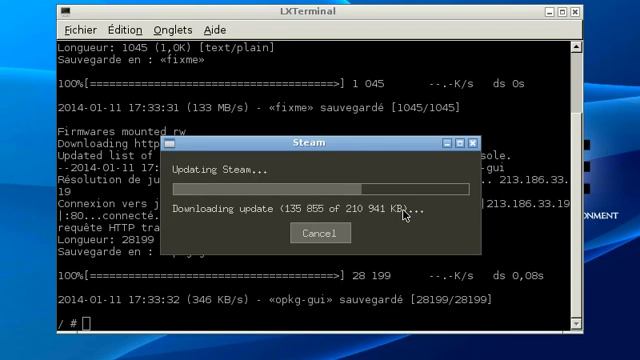Close the Steam dialog
640x360 pixels.
(x=473, y=143)
